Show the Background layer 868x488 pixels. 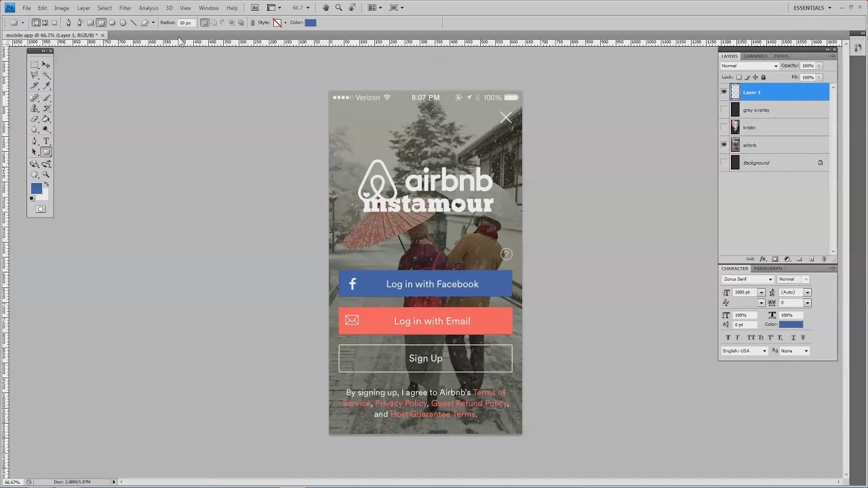(724, 163)
